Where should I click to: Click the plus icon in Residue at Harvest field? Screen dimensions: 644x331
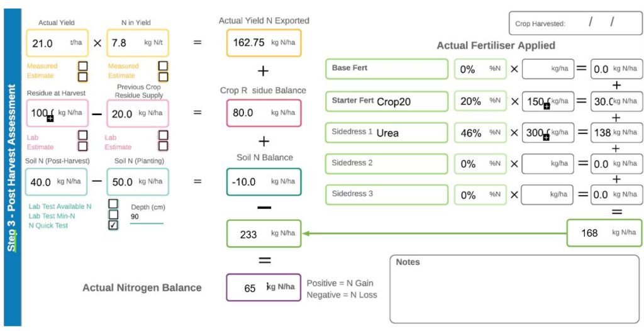pos(50,118)
